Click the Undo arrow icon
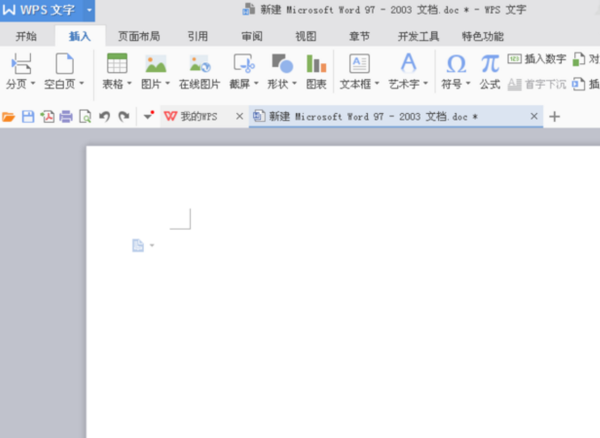 tap(104, 116)
